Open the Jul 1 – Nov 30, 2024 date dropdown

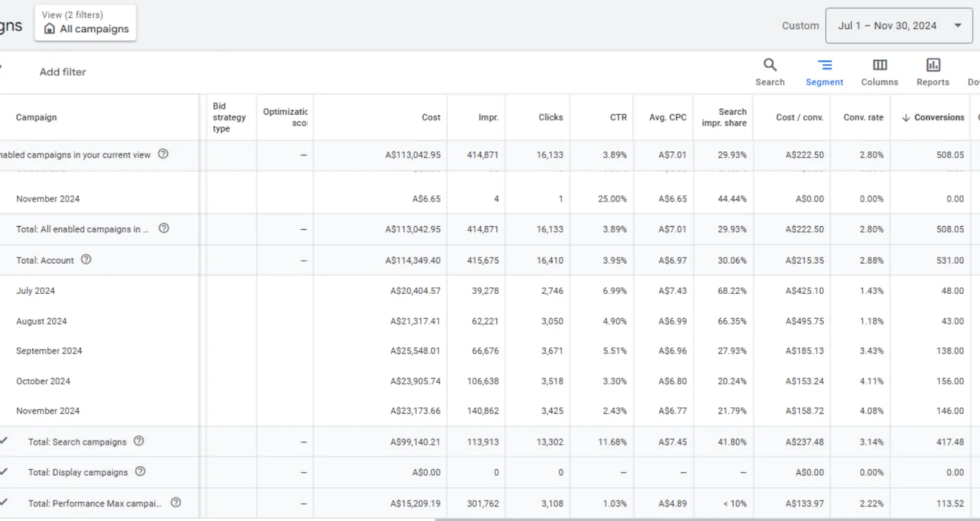coord(899,26)
